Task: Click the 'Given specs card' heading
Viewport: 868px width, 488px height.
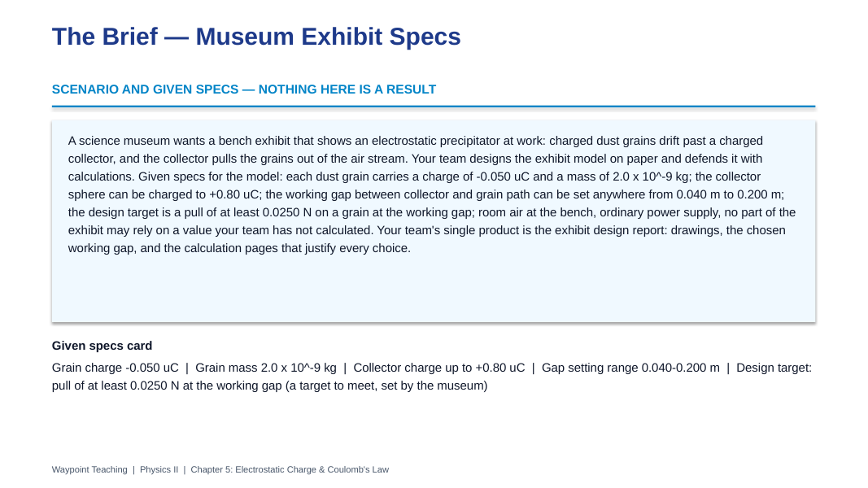Action: pyautogui.click(x=102, y=346)
